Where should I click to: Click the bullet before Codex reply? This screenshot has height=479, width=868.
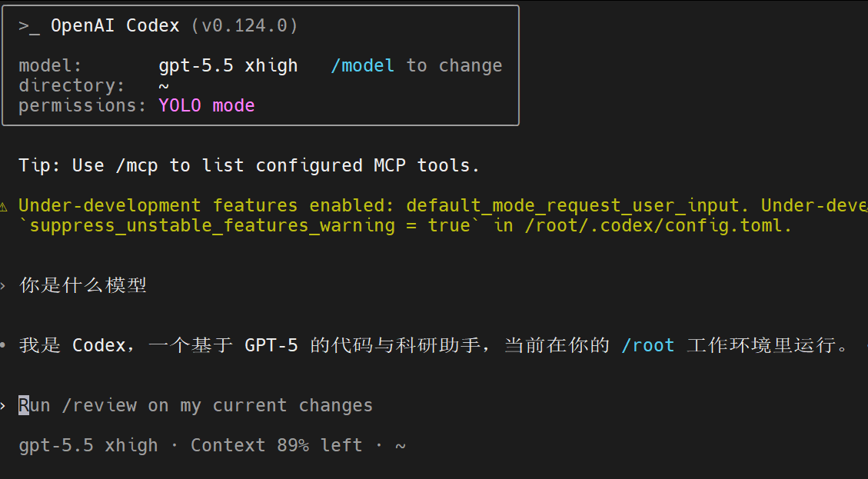pos(3,345)
